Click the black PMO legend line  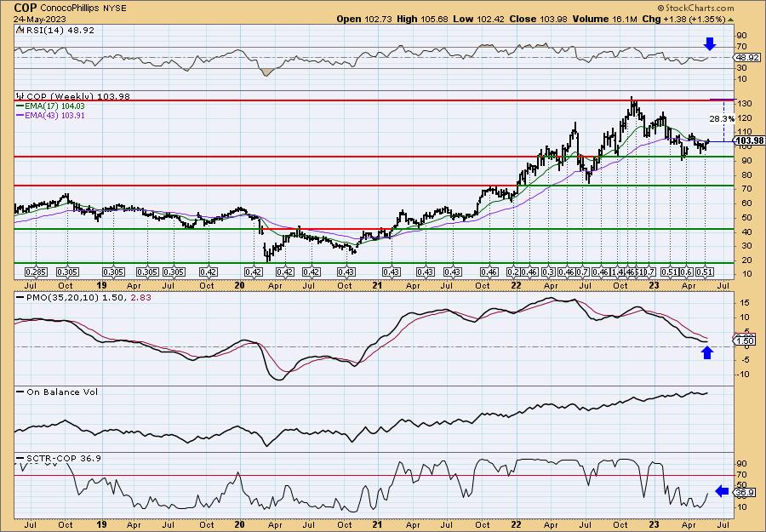[20, 297]
